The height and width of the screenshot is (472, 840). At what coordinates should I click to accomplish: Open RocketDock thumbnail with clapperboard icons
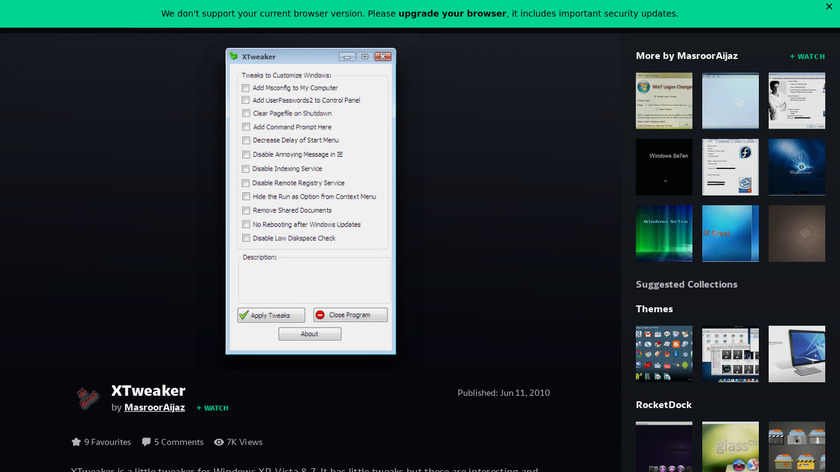click(797, 447)
